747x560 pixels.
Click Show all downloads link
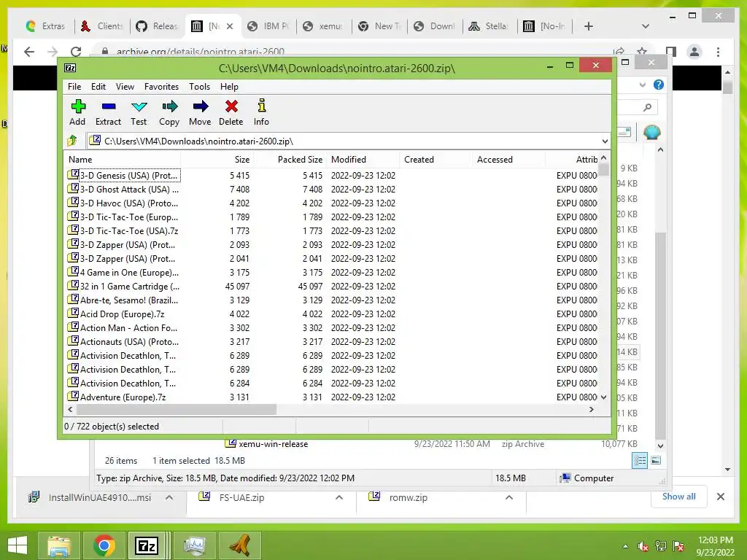pyautogui.click(x=679, y=496)
